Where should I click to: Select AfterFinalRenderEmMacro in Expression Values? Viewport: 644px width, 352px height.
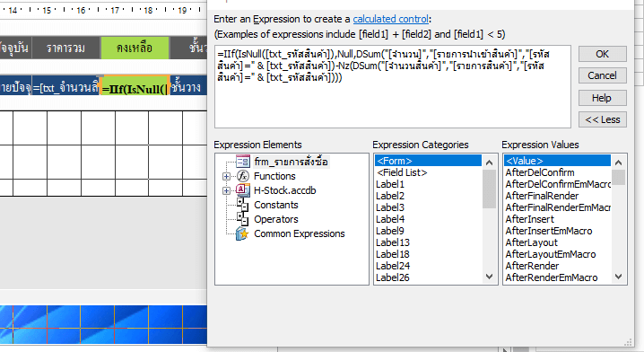(557, 207)
